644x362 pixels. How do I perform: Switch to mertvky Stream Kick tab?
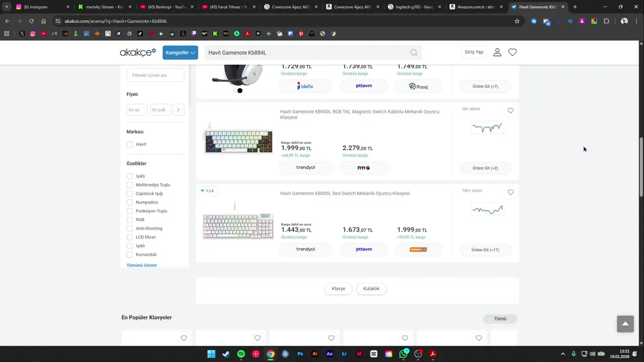click(x=105, y=7)
